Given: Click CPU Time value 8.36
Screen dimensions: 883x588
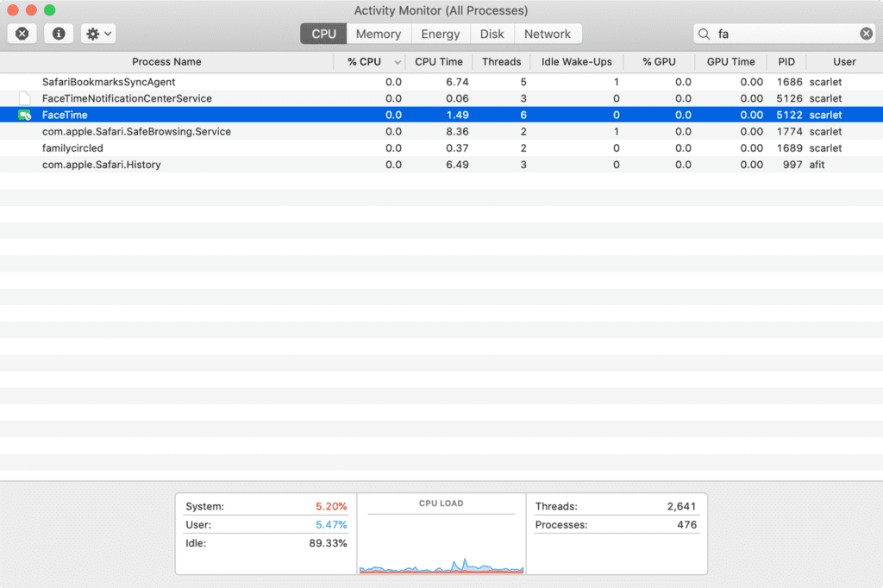Looking at the screenshot, I should [x=457, y=131].
